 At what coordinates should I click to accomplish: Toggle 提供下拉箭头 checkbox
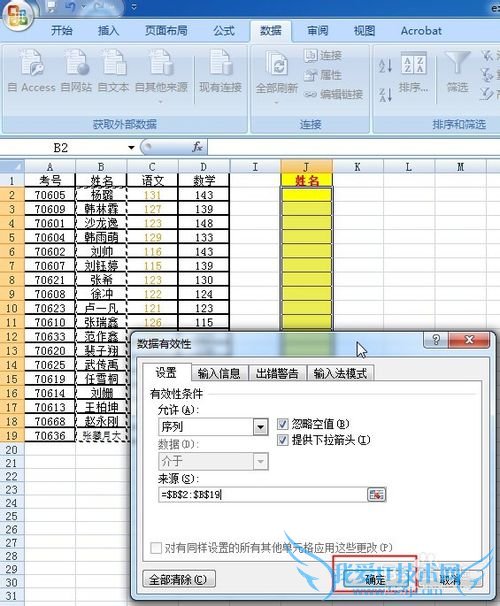click(x=282, y=440)
